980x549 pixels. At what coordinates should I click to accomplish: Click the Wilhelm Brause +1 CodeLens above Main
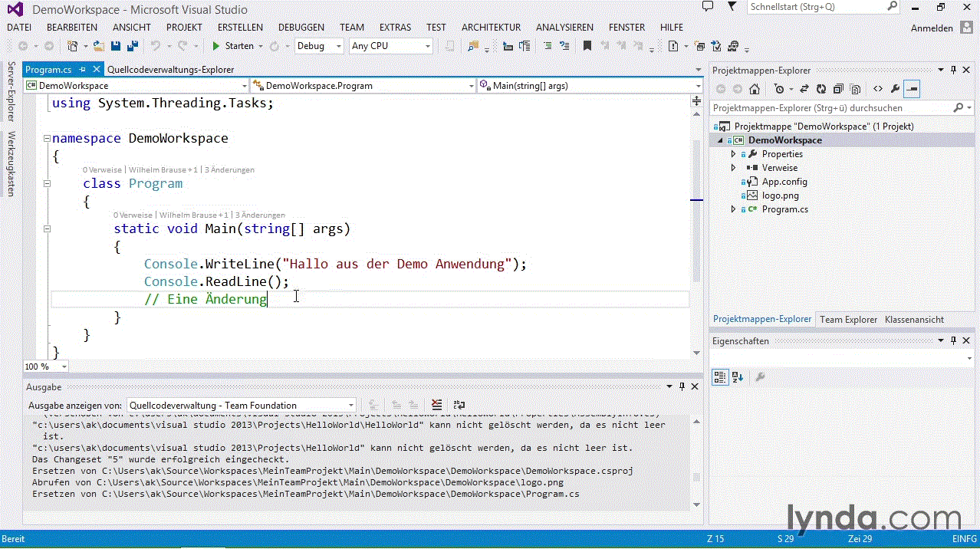[x=193, y=215]
